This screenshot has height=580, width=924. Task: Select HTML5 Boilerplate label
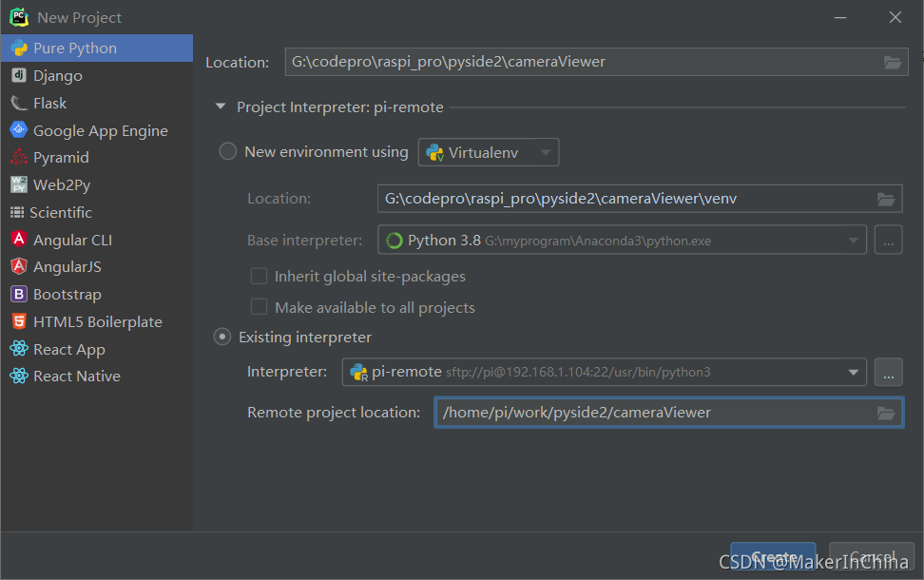click(98, 321)
